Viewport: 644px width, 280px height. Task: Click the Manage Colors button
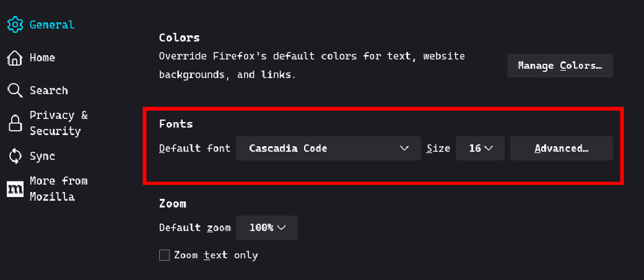point(560,66)
